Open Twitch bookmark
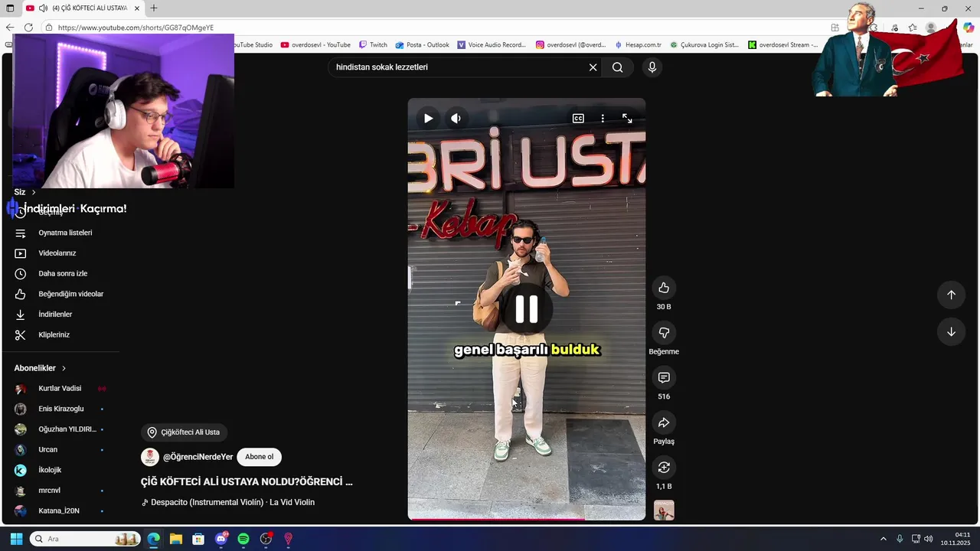Image resolution: width=980 pixels, height=551 pixels. pyautogui.click(x=374, y=45)
